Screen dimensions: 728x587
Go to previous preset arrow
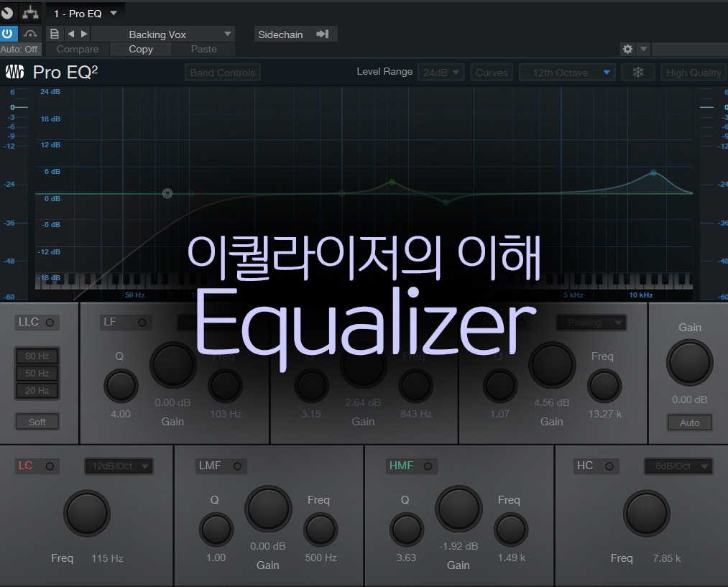coord(71,34)
